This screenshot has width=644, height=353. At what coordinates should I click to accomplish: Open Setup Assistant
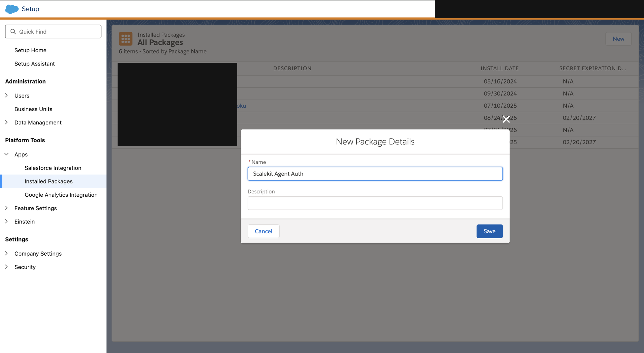pos(34,64)
